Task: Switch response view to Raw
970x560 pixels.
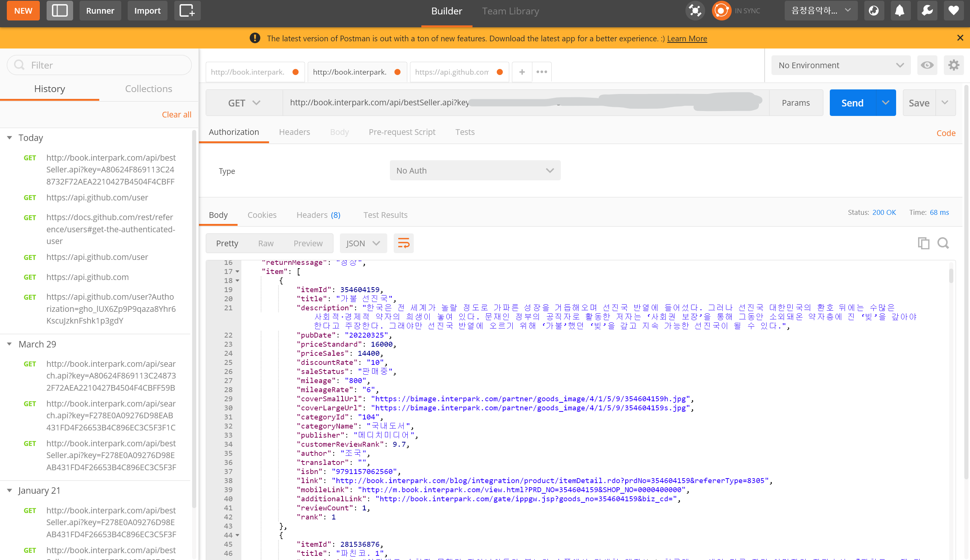Action: (x=266, y=243)
